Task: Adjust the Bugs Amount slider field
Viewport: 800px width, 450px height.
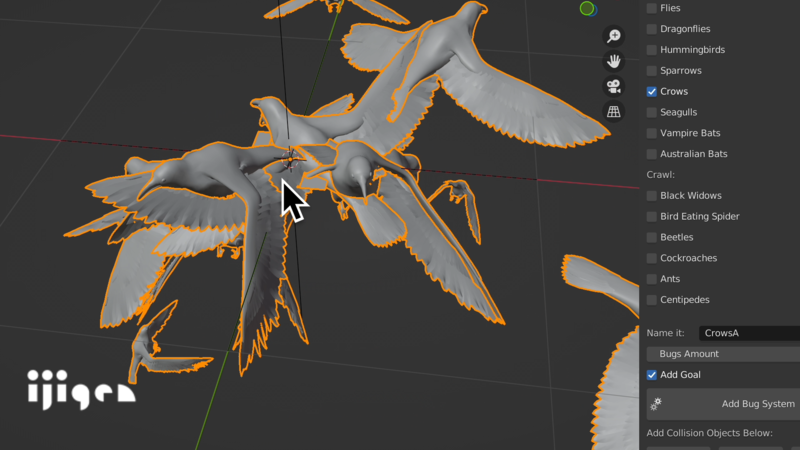Action: coord(723,354)
